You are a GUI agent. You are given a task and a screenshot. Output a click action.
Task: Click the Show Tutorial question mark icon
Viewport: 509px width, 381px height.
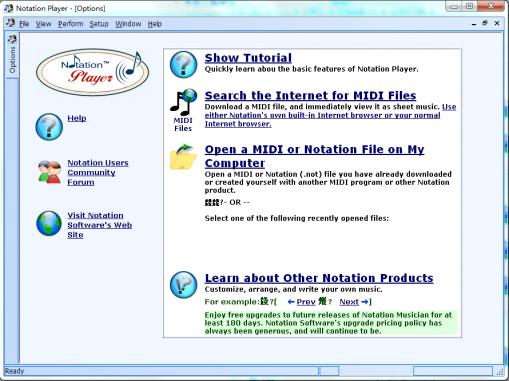(x=183, y=65)
